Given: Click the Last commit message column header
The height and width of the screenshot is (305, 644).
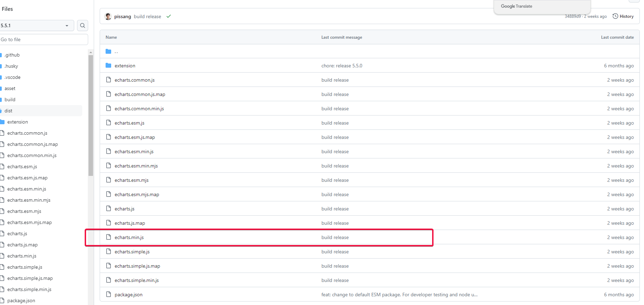Looking at the screenshot, I should coord(342,37).
